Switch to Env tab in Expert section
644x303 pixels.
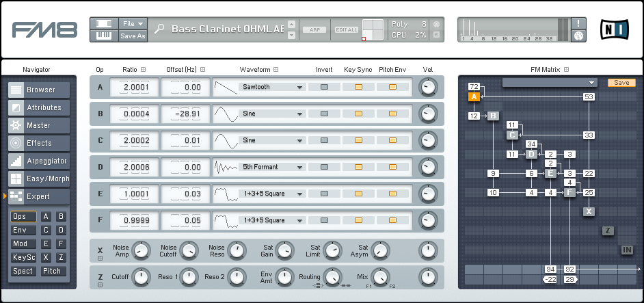tap(23, 230)
